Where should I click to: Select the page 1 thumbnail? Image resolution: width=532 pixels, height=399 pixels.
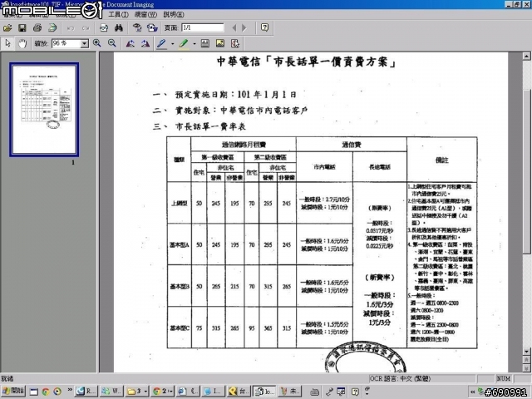tap(44, 110)
